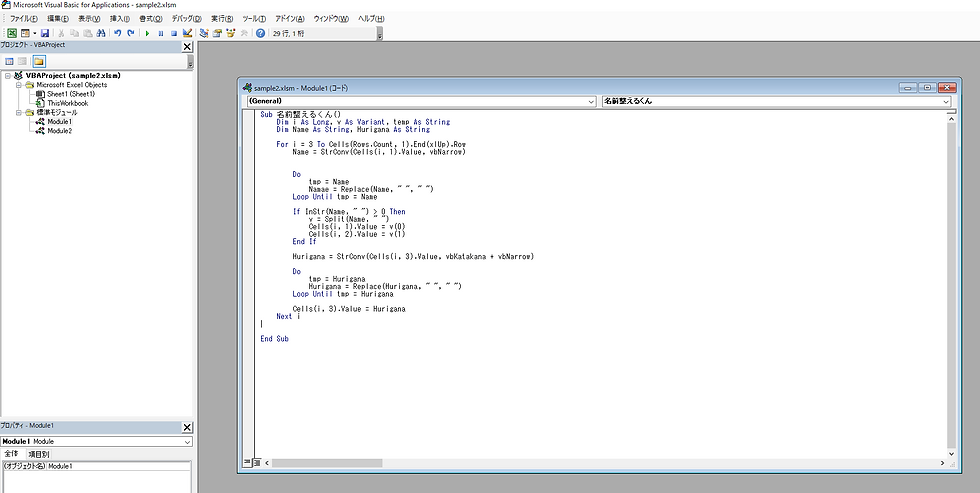This screenshot has width=980, height=493.
Task: Open the ツール menu
Action: click(254, 19)
